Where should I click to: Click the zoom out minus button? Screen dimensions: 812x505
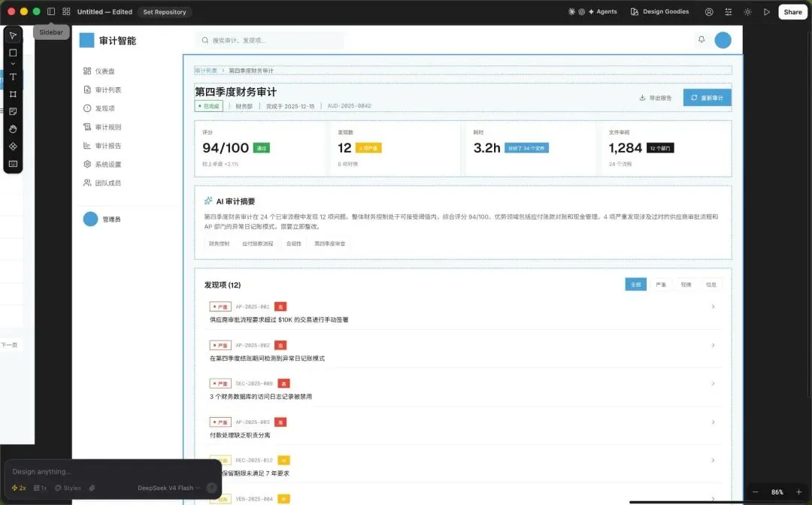(755, 492)
